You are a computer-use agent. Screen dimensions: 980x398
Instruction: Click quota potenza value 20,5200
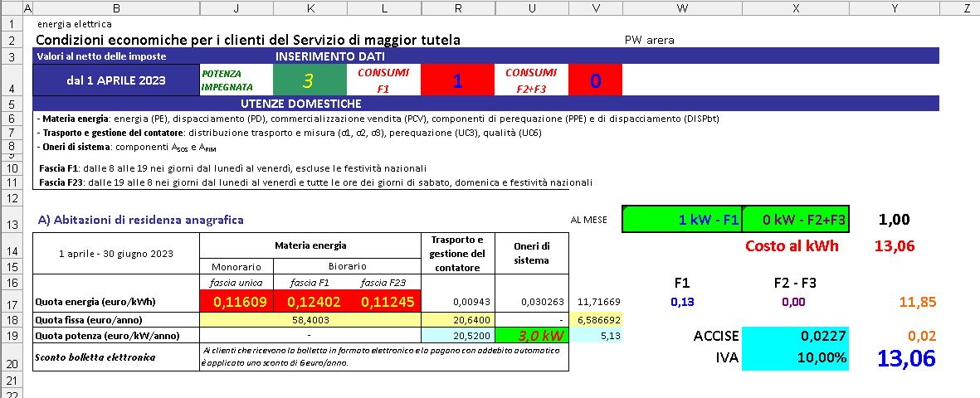pyautogui.click(x=458, y=336)
